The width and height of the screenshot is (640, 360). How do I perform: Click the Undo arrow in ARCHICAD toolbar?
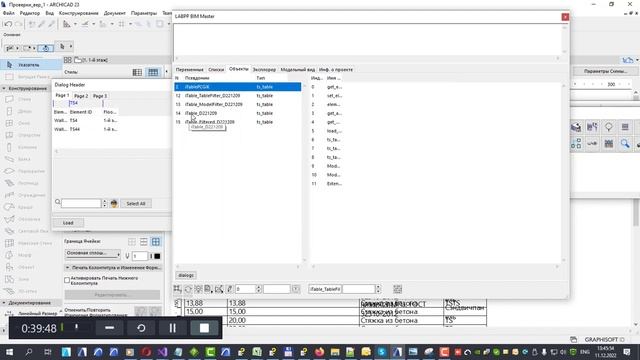click(7, 24)
